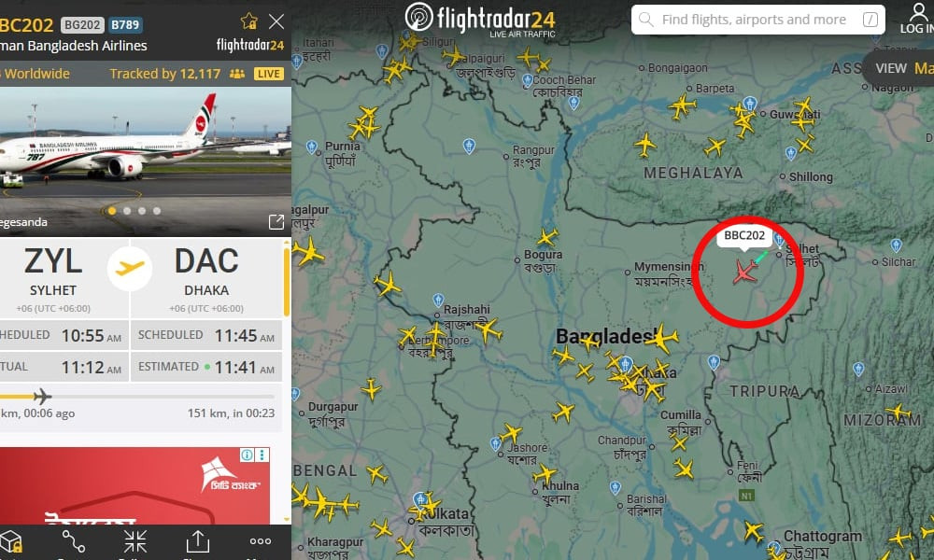Follow the aircraft using the converging arrows icon
Image resolution: width=934 pixels, height=560 pixels.
tap(135, 541)
